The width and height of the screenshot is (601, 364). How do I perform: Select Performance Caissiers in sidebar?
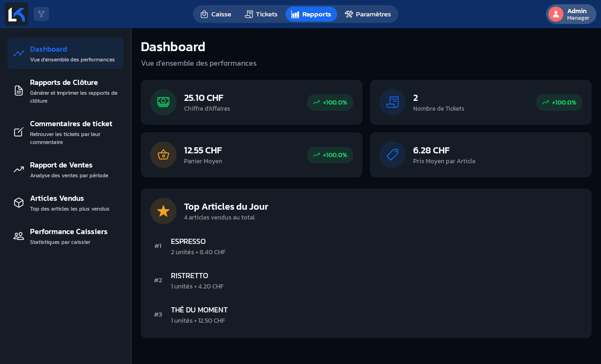pyautogui.click(x=66, y=236)
